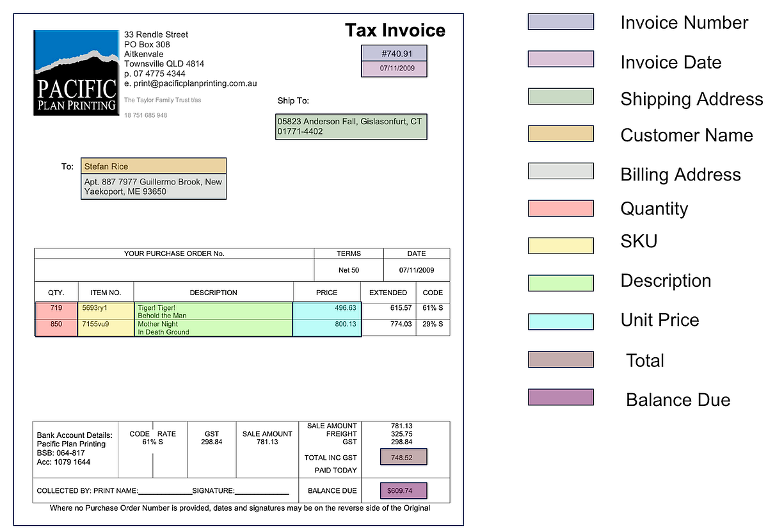
Task: Click the unit price 496.63
Action: [x=326, y=309]
